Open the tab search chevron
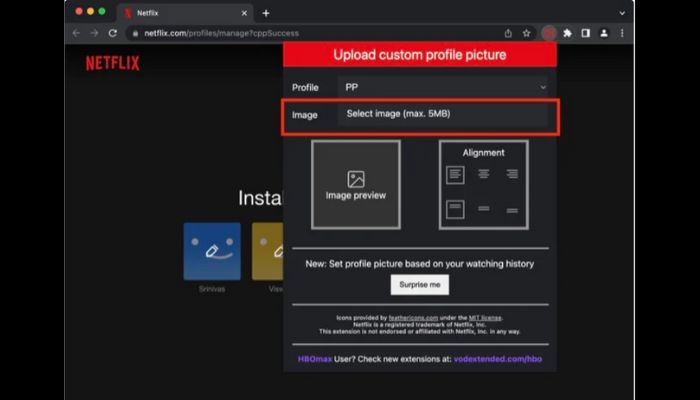 tap(622, 13)
